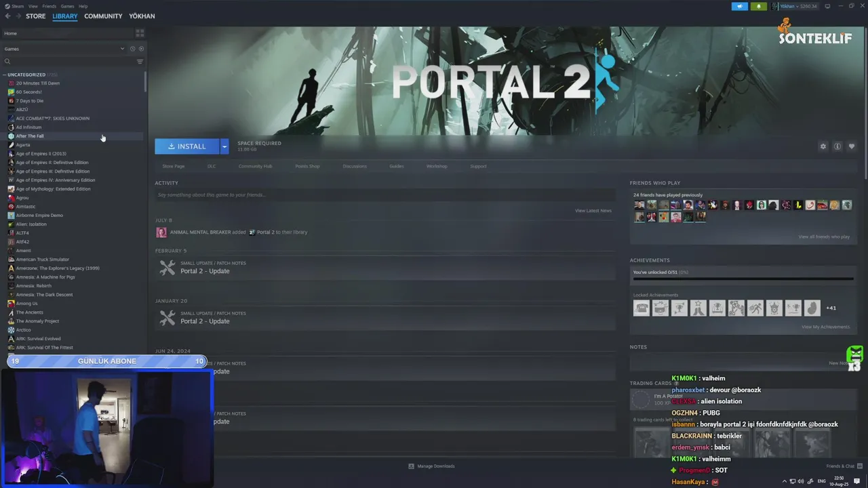Open the View menu
The height and width of the screenshot is (488, 868).
33,6
